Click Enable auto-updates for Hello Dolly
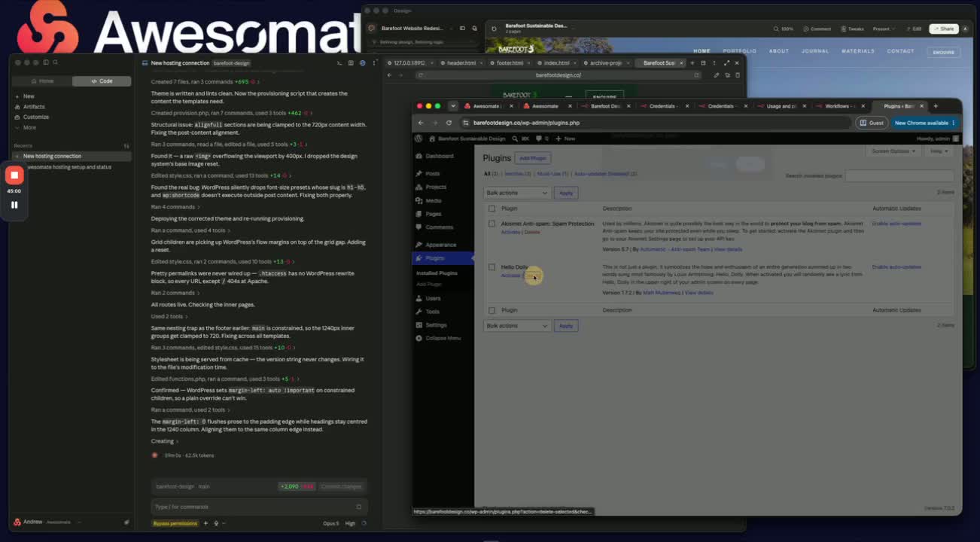Viewport: 980px width, 542px height. click(x=896, y=266)
